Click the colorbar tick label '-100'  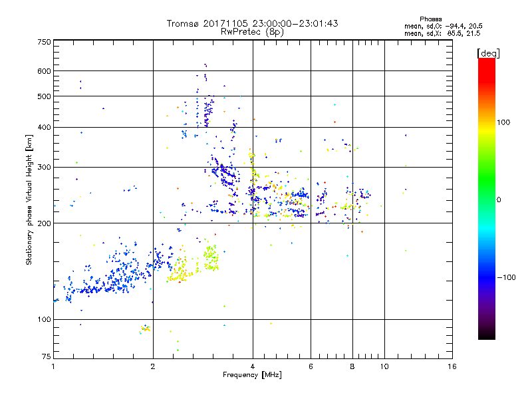506,277
